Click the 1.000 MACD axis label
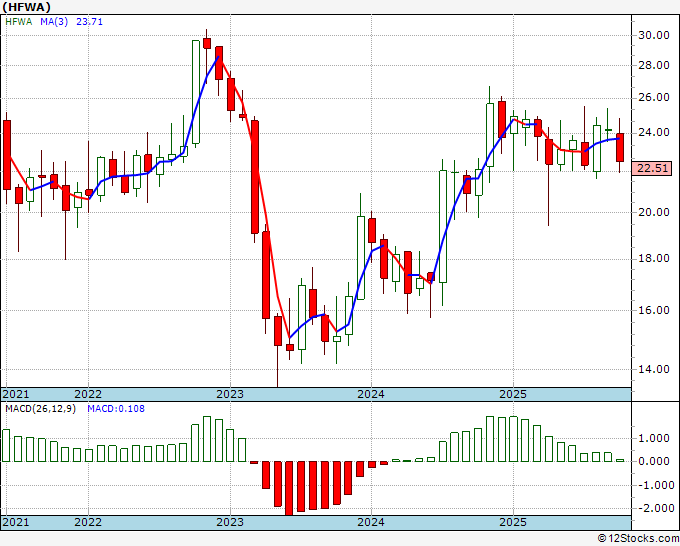680x546 pixels. (654, 438)
